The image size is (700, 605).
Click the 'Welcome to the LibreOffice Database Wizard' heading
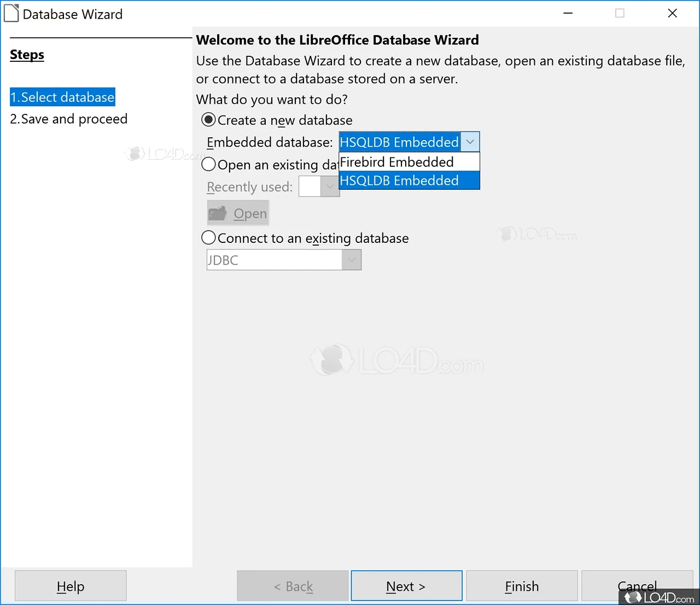(x=337, y=40)
